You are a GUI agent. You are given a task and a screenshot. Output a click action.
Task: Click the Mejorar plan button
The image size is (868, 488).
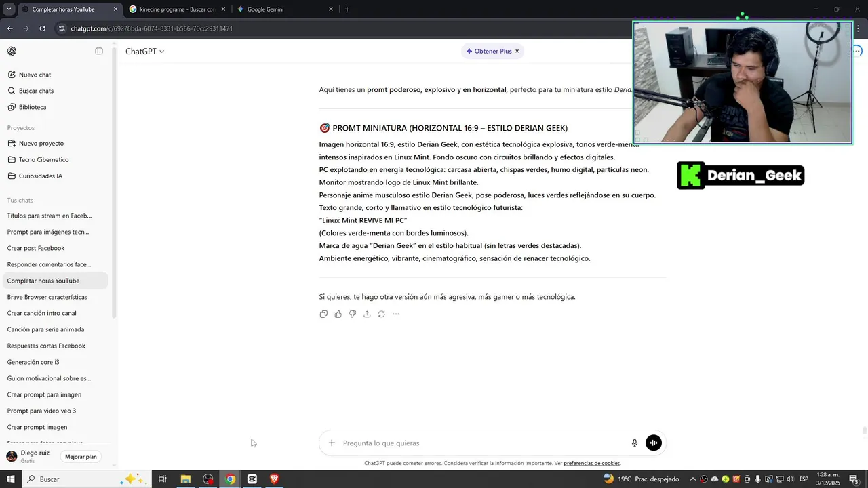(81, 457)
